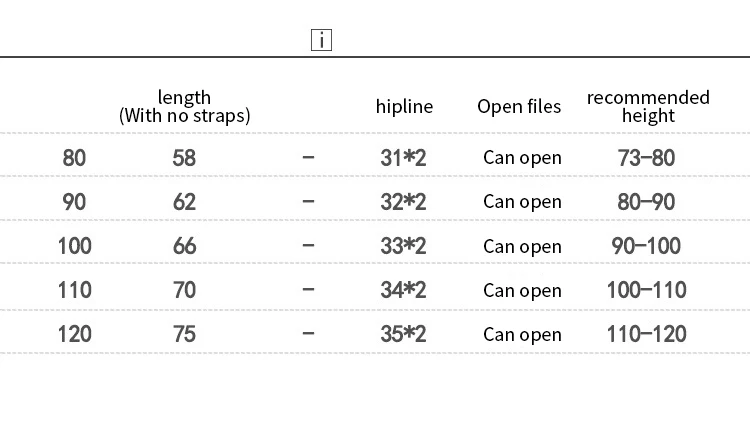750x437 pixels.
Task: Click size 90 in the first column
Action: (74, 201)
